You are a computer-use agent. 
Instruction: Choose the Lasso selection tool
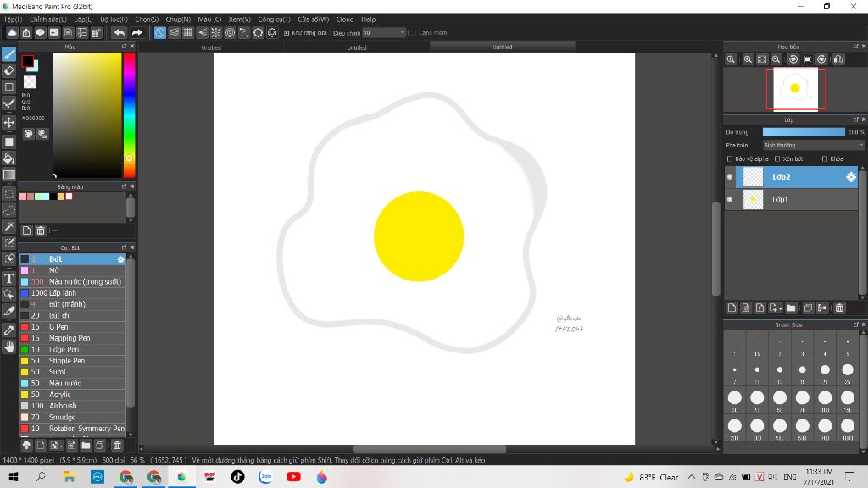click(8, 210)
